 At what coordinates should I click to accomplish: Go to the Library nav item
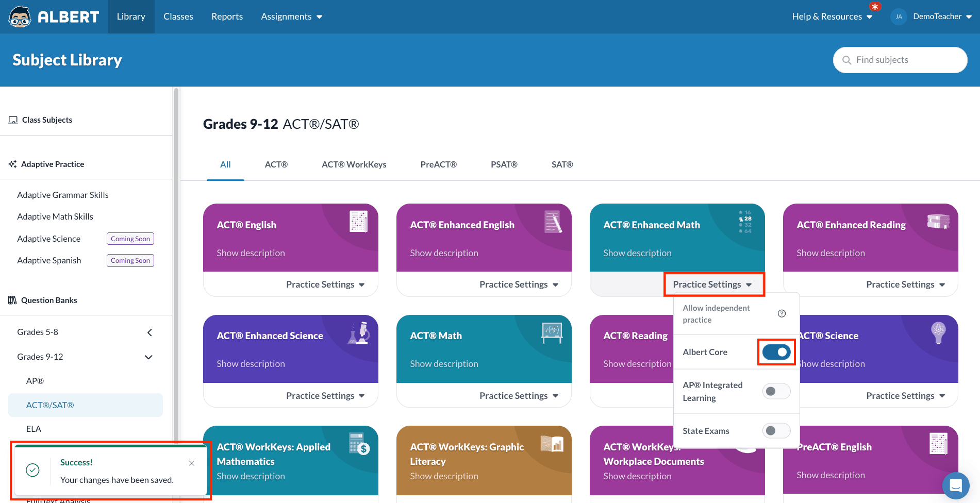tap(131, 16)
